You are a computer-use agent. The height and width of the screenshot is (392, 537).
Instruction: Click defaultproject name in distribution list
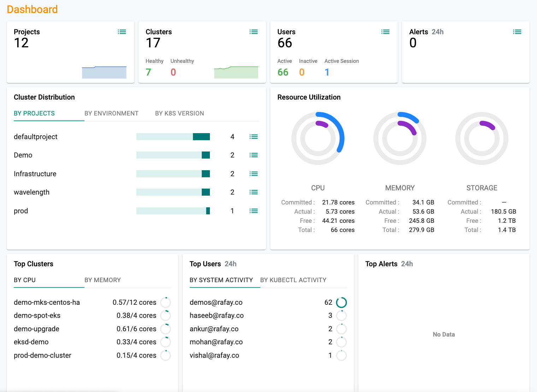click(35, 137)
